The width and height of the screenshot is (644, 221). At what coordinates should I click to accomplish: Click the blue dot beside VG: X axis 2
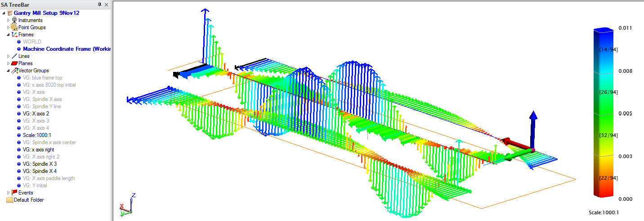(x=19, y=114)
